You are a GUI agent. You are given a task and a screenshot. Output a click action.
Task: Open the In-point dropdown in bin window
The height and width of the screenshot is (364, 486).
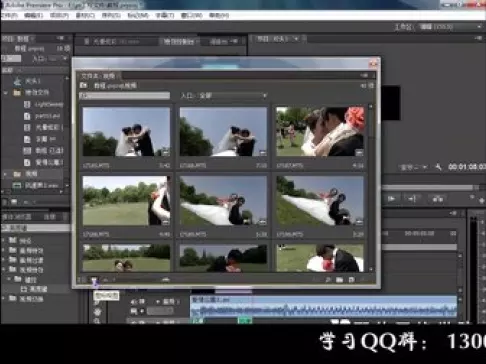pyautogui.click(x=223, y=96)
